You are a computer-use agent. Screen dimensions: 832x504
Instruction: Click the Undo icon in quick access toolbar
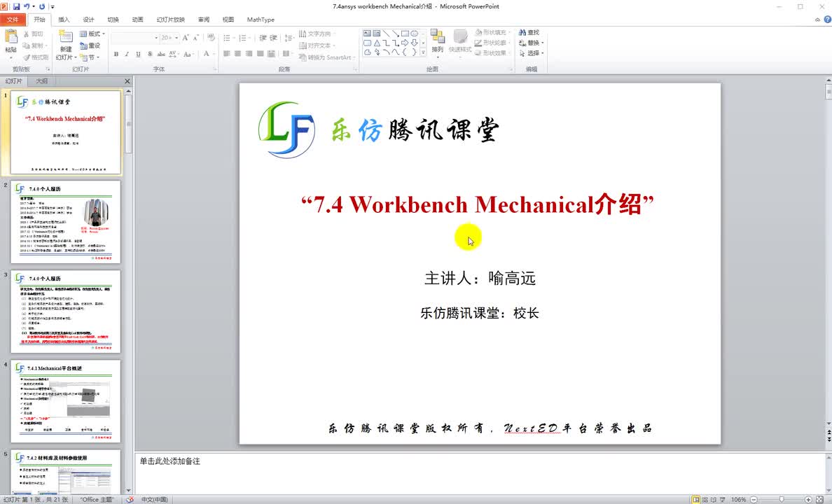[26, 6]
